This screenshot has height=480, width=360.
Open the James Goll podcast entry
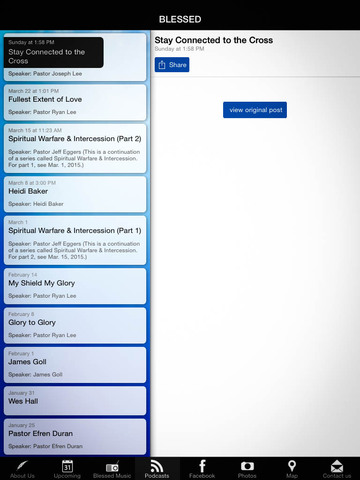click(x=75, y=365)
